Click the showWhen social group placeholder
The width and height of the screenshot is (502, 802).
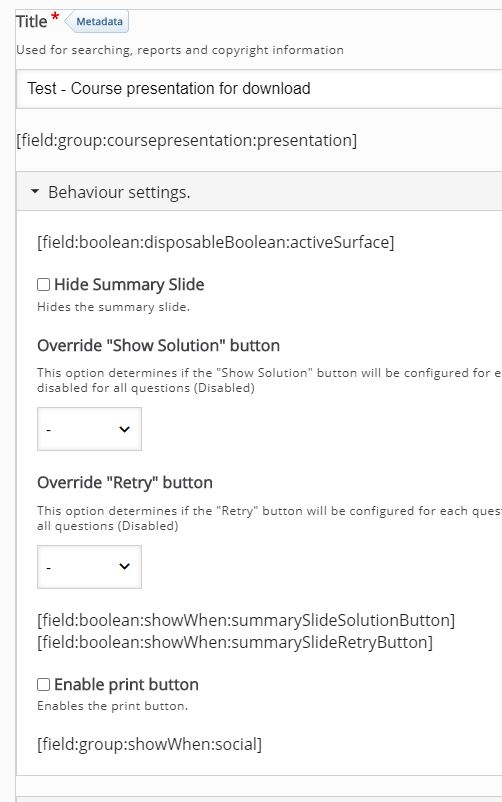[149, 744]
